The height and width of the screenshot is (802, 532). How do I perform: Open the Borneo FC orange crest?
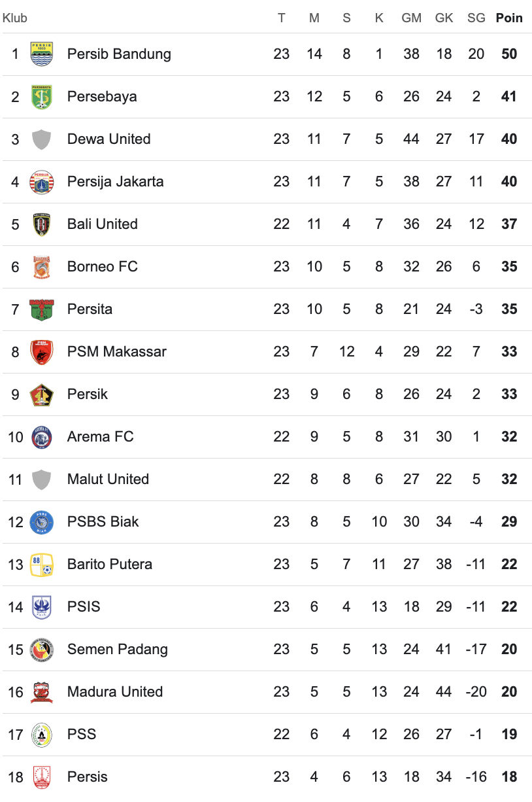point(42,266)
